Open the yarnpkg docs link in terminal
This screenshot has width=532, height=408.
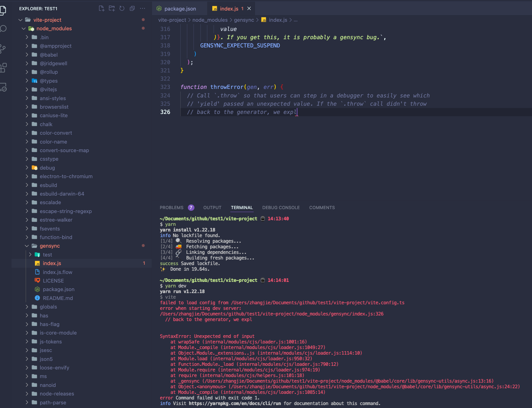pyautogui.click(x=235, y=403)
